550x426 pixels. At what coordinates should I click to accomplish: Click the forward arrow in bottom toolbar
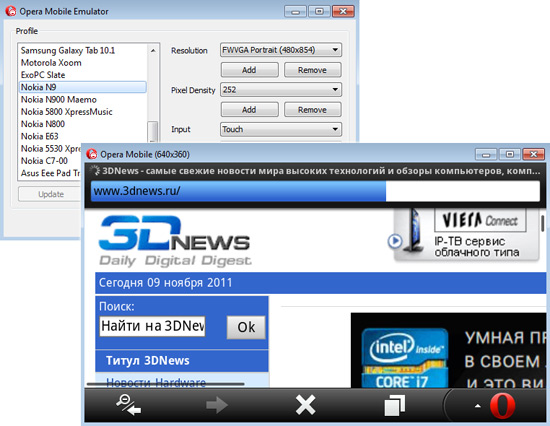[217, 405]
